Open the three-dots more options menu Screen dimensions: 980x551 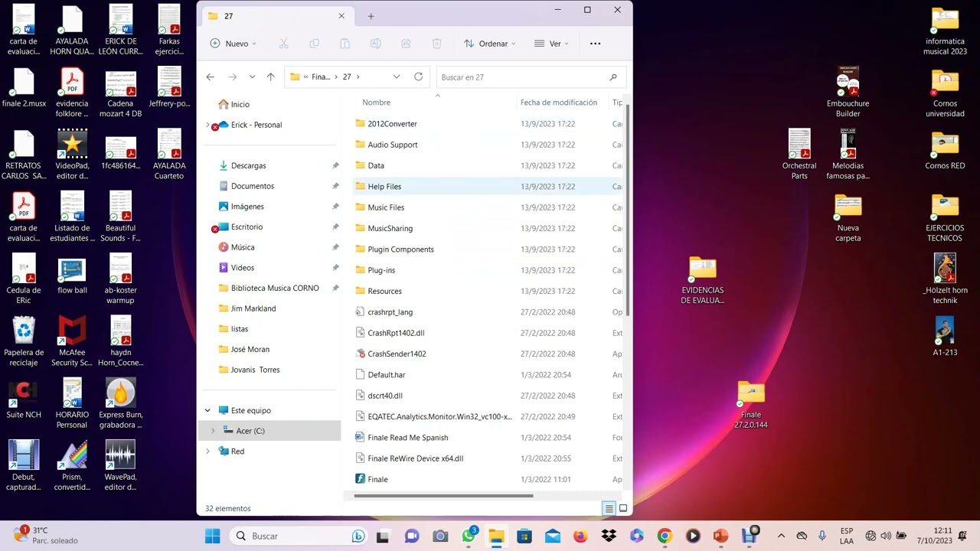[595, 44]
